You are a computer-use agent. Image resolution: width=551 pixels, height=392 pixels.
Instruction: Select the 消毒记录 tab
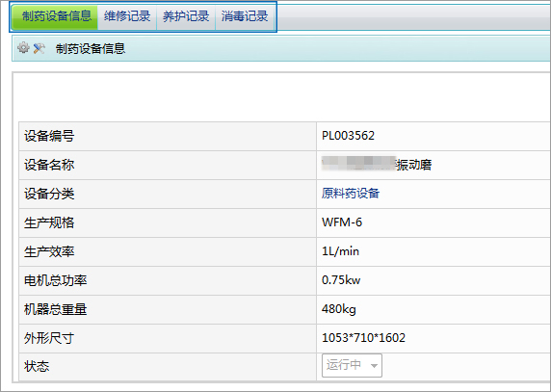click(x=245, y=16)
